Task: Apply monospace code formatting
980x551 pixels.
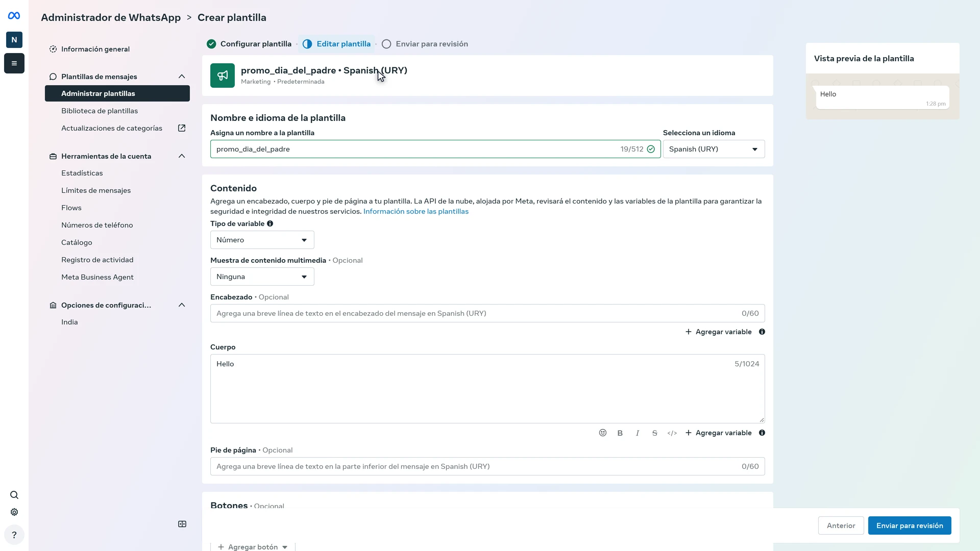Action: click(672, 433)
